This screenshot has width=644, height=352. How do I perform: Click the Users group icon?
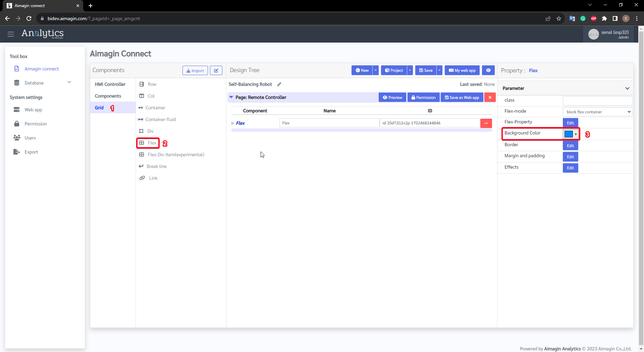16,138
